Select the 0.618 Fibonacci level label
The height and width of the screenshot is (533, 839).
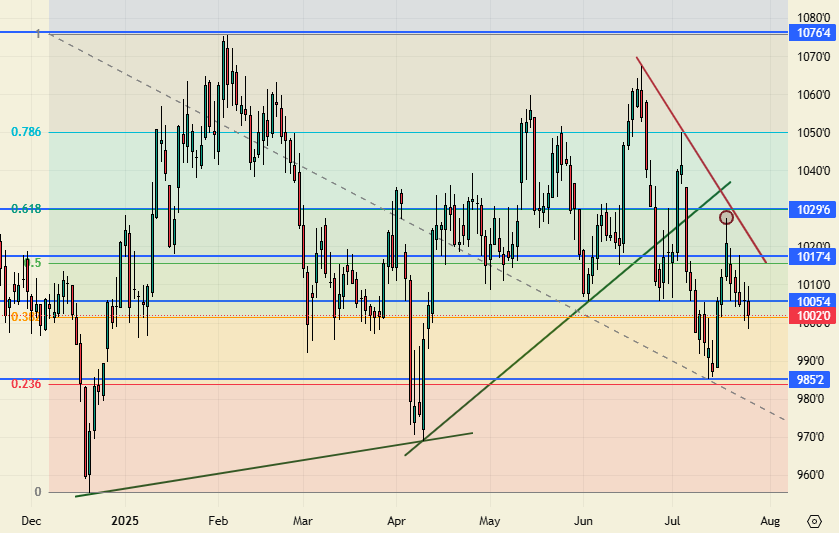[25, 209]
